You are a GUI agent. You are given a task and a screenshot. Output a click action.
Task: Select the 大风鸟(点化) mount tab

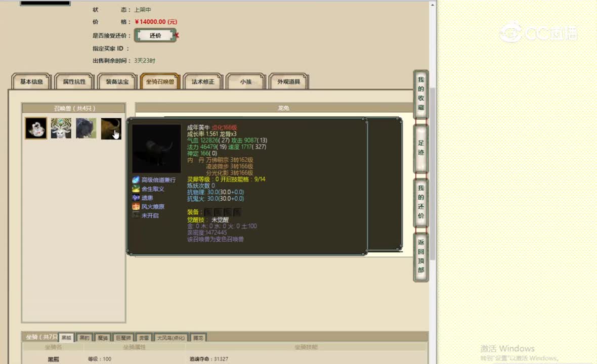pyautogui.click(x=171, y=337)
